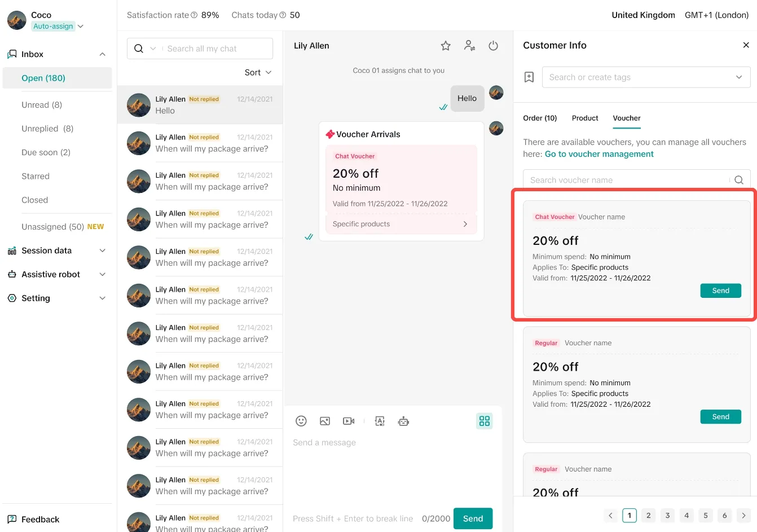Switch to the Order (10) tab
757x532 pixels.
click(540, 118)
